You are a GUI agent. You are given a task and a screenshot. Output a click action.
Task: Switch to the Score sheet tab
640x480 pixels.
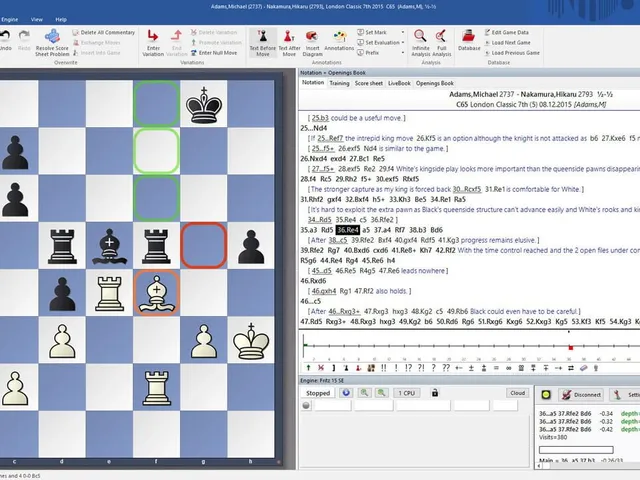click(x=369, y=83)
